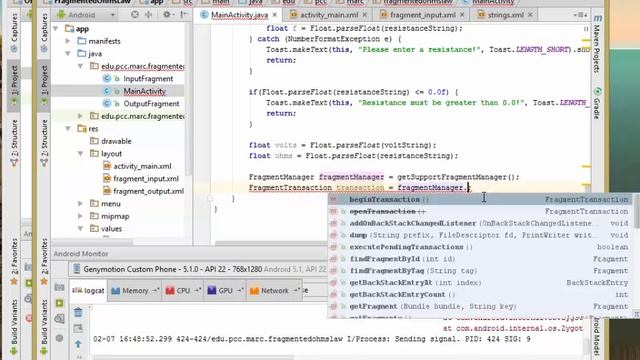Collapse the app module node
Image resolution: width=640 pixels, height=360 pixels.
[x=56, y=29]
